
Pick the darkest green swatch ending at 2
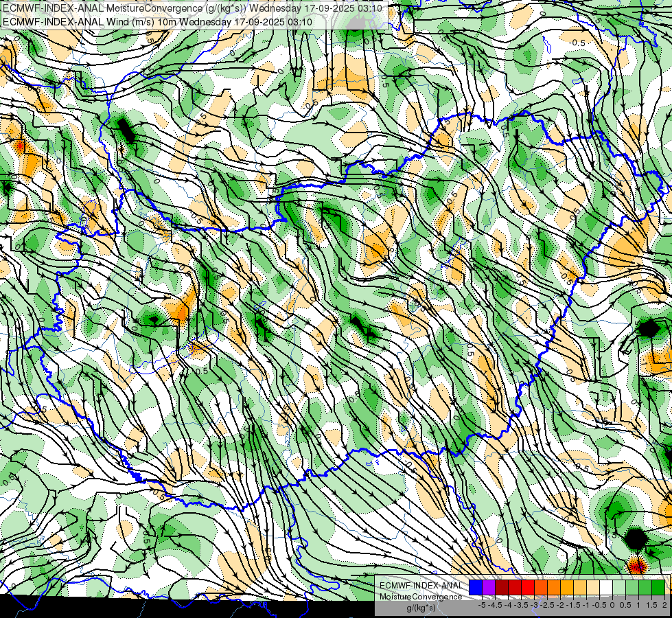click(658, 587)
